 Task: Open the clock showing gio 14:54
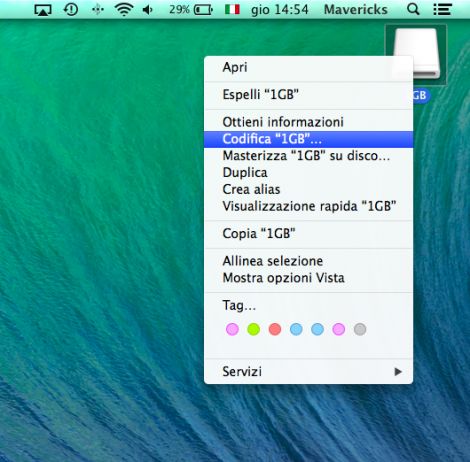(280, 10)
